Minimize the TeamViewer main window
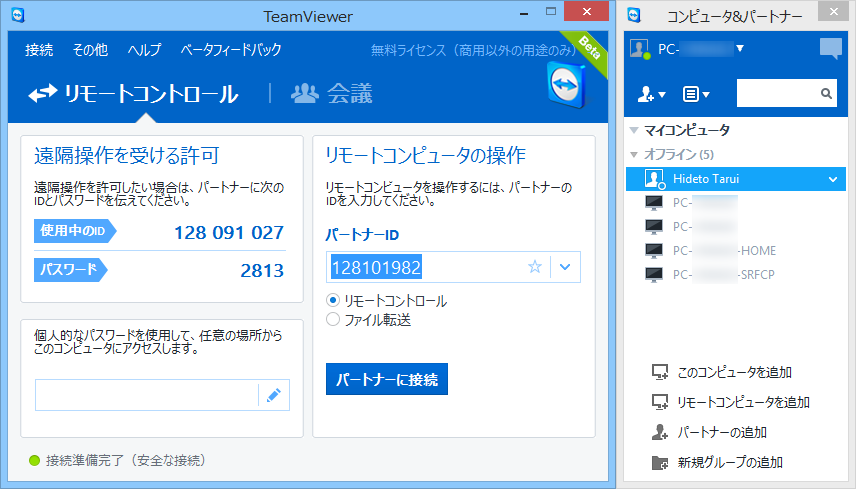Viewport: 856px width, 489px height. pyautogui.click(x=524, y=13)
